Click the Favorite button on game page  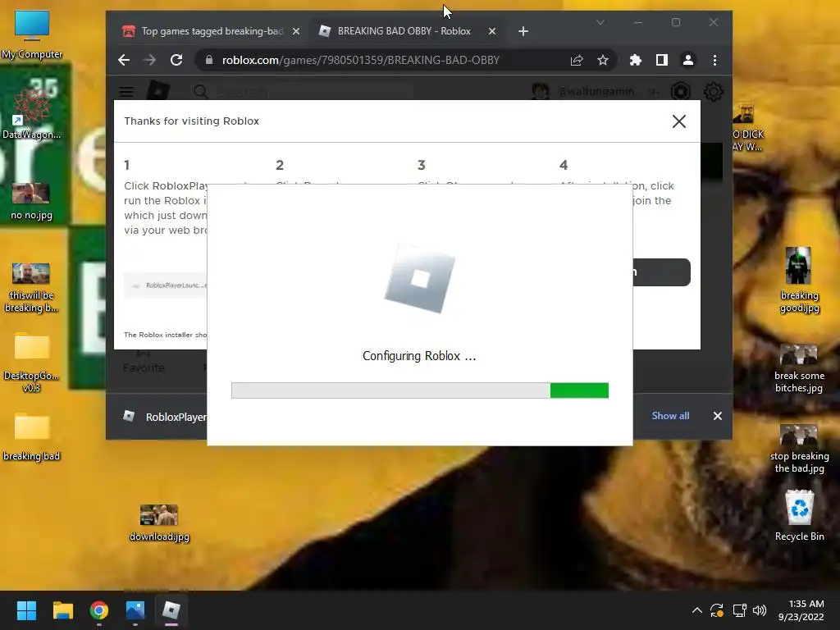click(x=144, y=362)
